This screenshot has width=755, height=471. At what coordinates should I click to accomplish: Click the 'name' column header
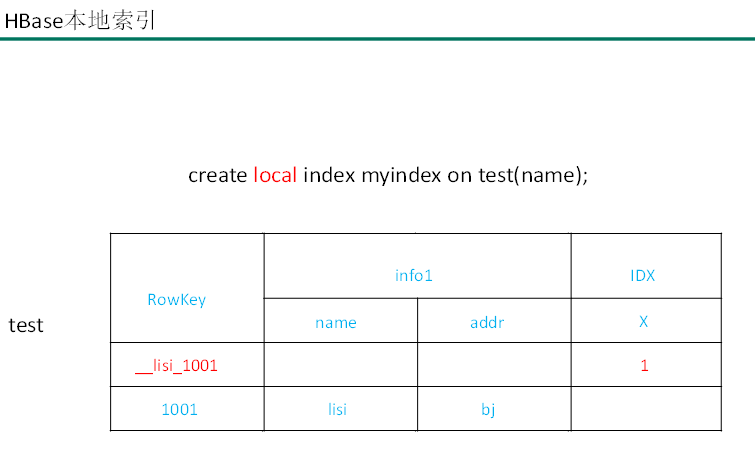340,321
